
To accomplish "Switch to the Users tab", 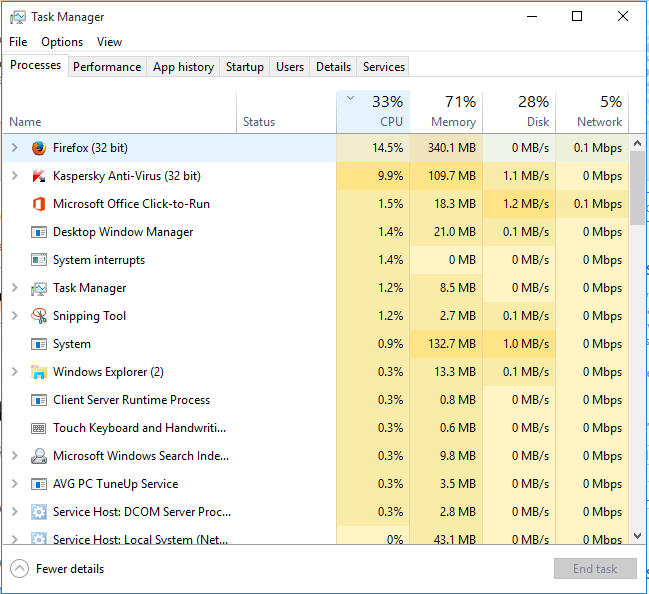I will 290,67.
